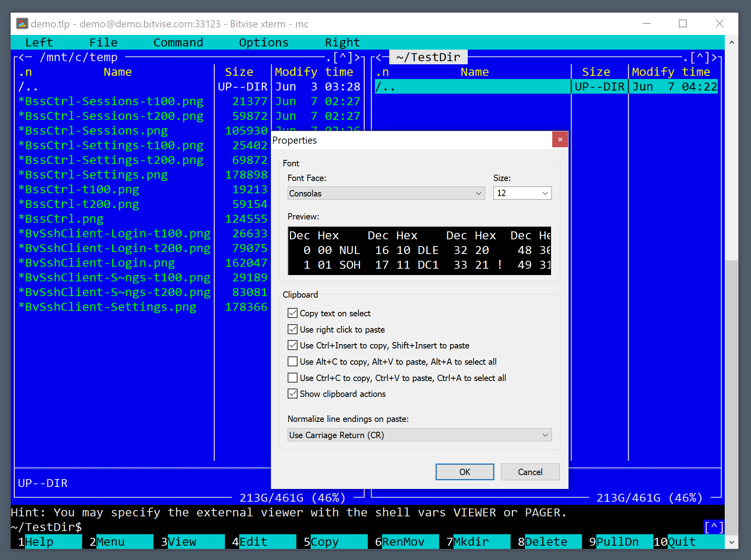Enable Use Alt+C to copy option
This screenshot has height=560, width=751.
point(293,362)
